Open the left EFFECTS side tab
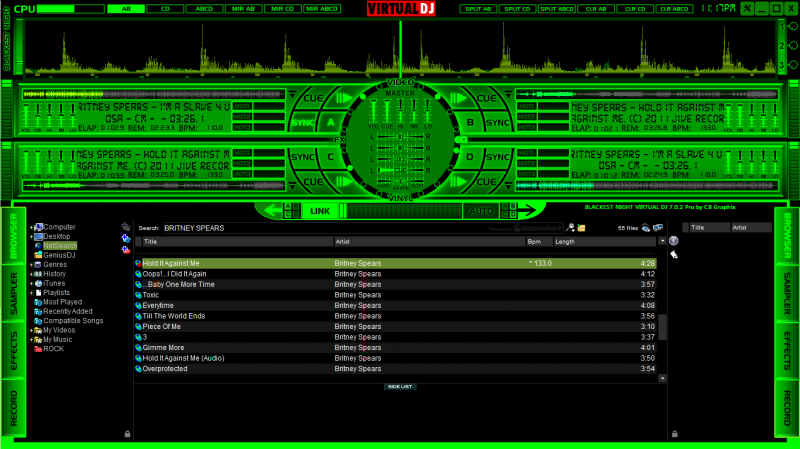Viewport: 800px width, 449px height. (x=13, y=351)
